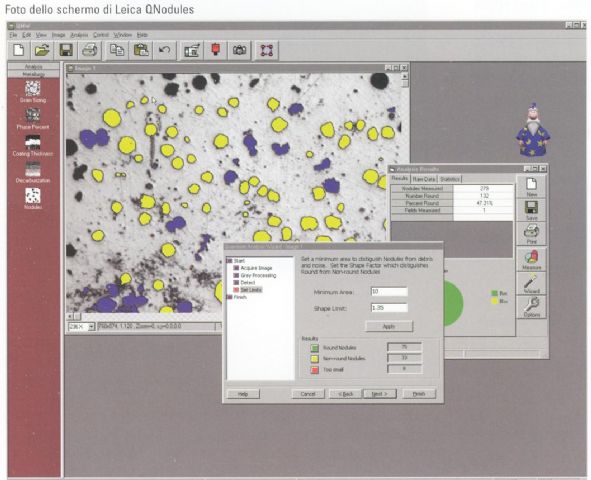Click the Paste clipboard toolbar icon

[x=141, y=50]
